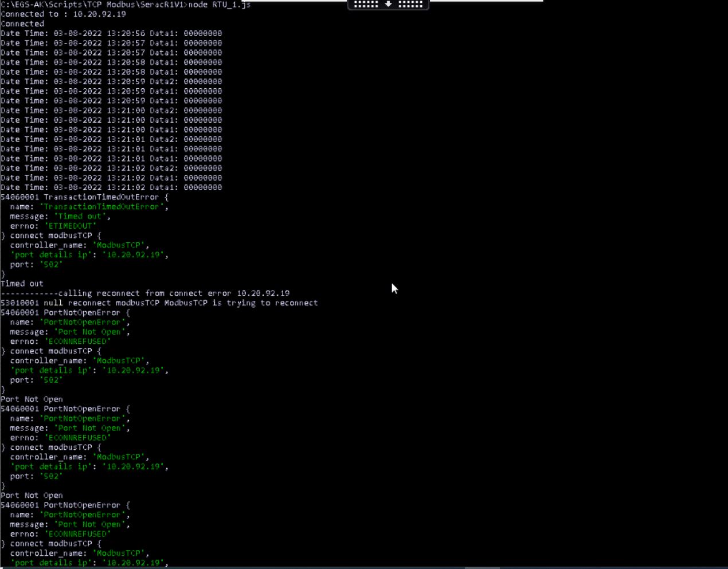The height and width of the screenshot is (569, 728).
Task: Select the log line timestamped 13:20:56 Data1
Action: click(x=111, y=34)
